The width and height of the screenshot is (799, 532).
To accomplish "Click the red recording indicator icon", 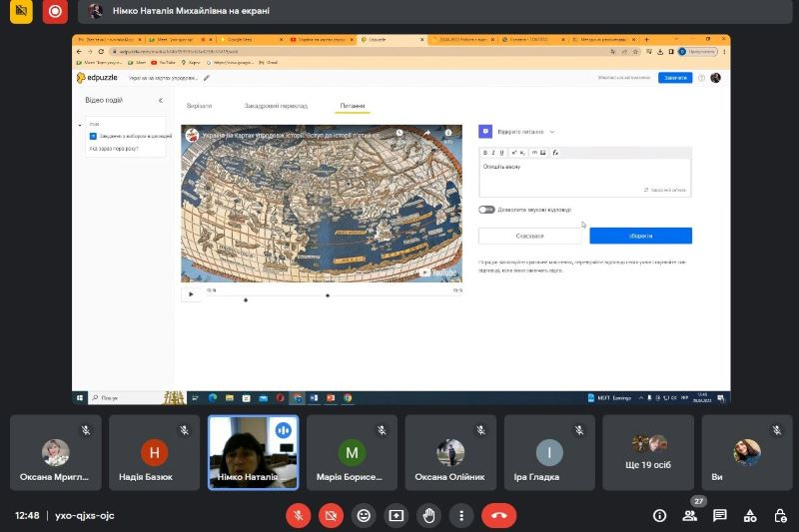I will (55, 11).
